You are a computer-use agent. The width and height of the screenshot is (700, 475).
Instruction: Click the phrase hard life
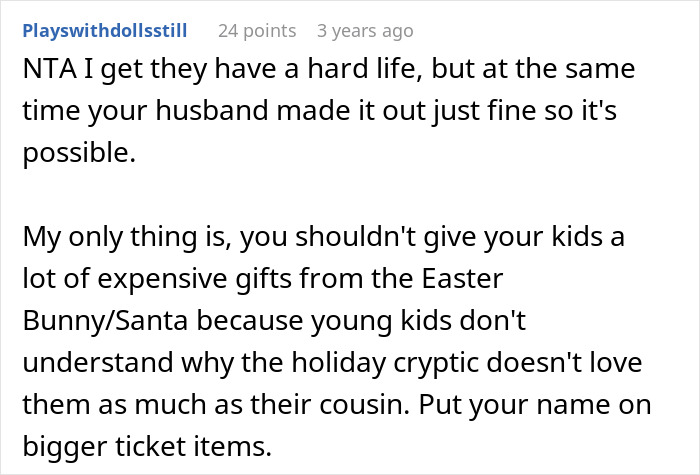pos(305,72)
